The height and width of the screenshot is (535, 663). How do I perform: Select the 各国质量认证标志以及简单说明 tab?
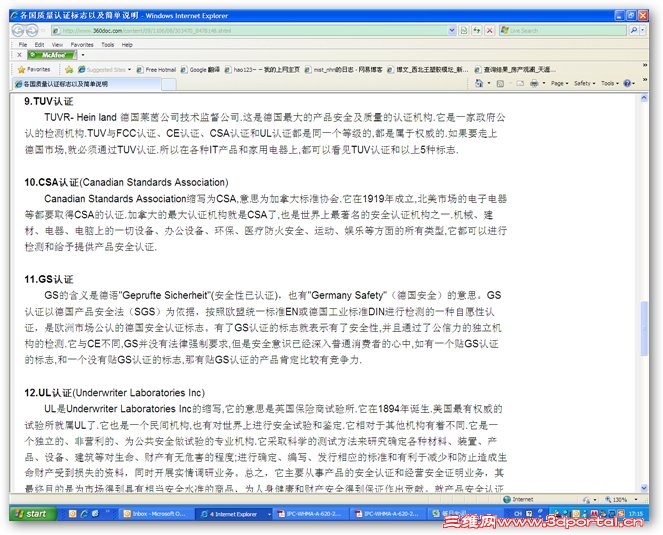point(86,84)
